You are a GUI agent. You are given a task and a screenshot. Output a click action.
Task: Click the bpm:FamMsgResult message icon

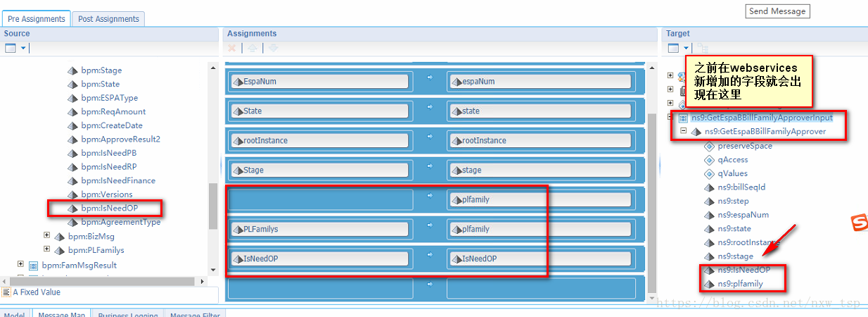pos(33,266)
